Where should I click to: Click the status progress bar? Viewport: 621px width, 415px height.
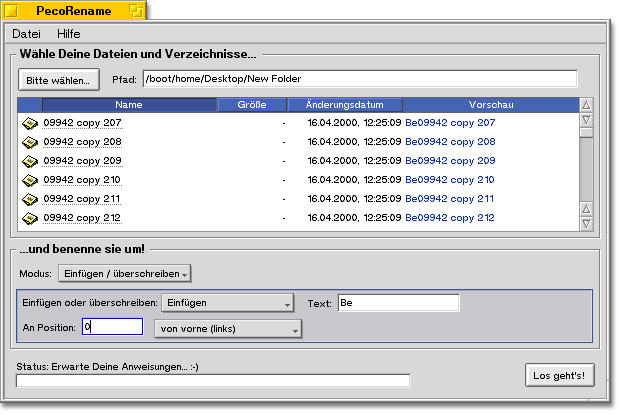pos(213,381)
